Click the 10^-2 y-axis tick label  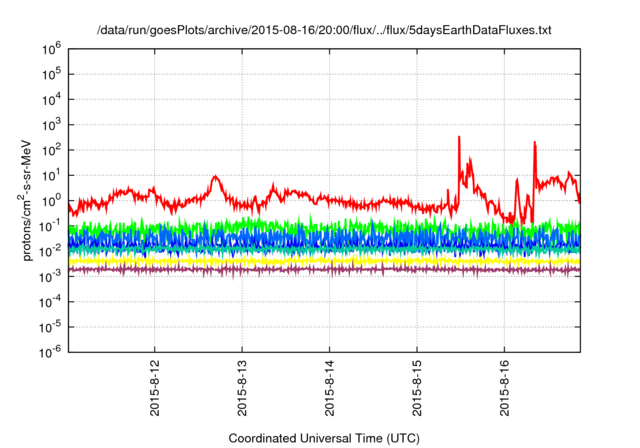click(x=50, y=252)
